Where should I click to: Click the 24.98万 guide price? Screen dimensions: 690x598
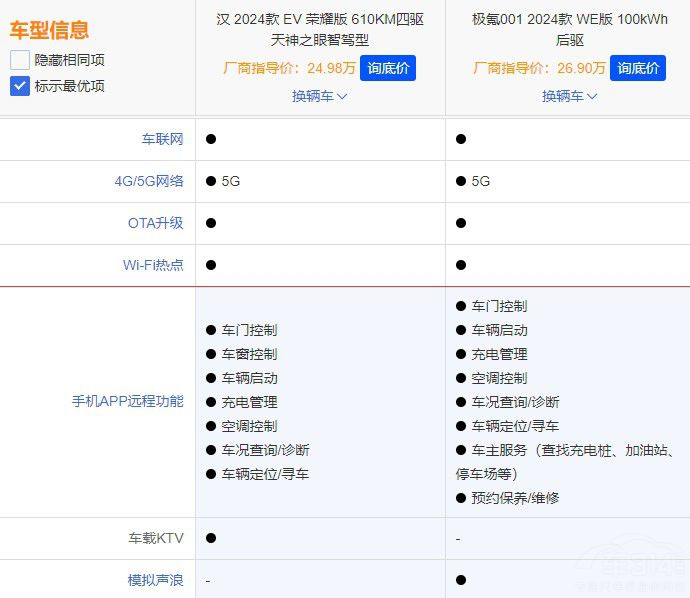(x=331, y=68)
